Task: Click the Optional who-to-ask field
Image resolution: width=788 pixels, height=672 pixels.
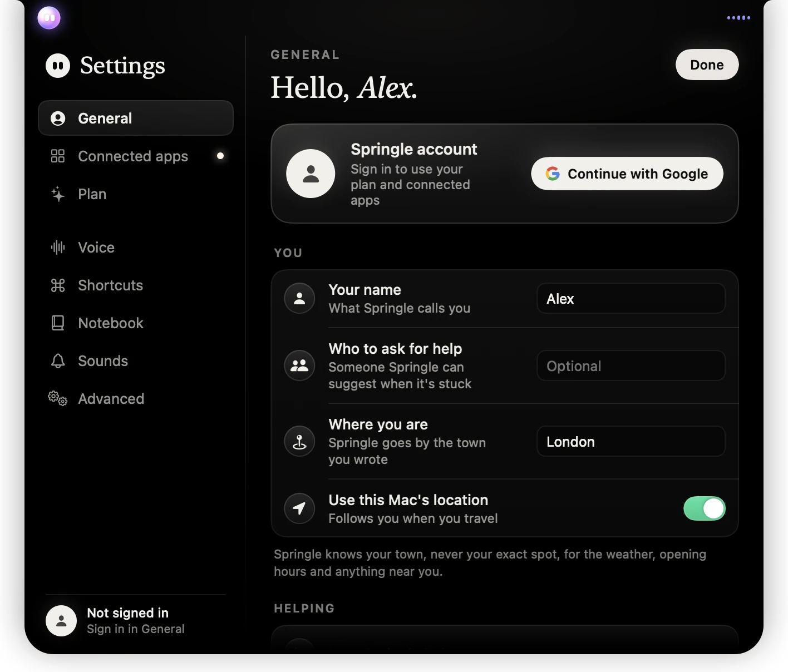Action: tap(631, 365)
